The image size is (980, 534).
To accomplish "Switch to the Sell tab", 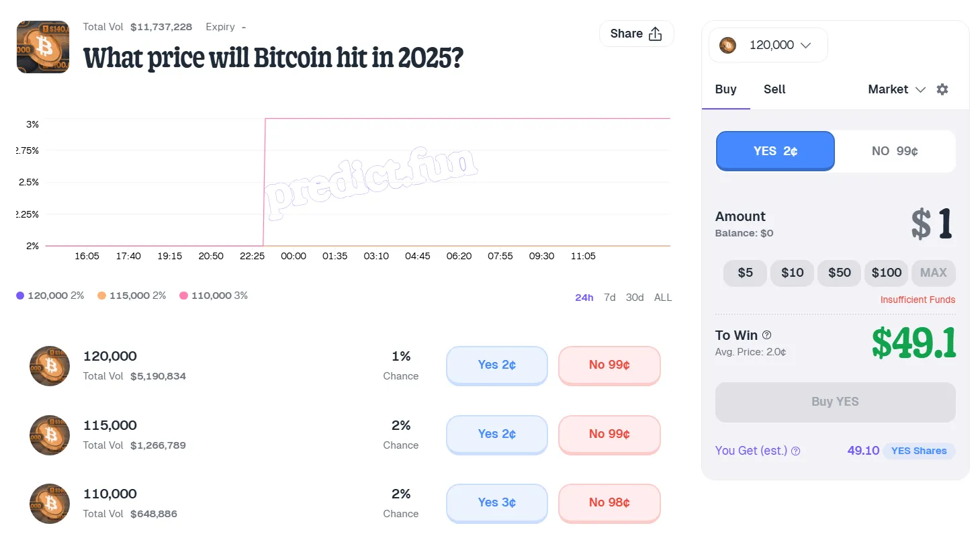I will click(x=774, y=89).
